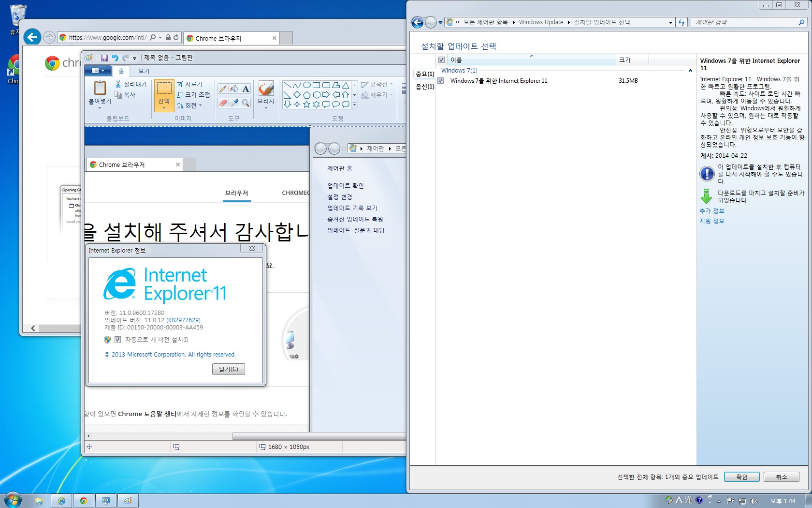Select the Eraser tool in Paint

[x=223, y=103]
